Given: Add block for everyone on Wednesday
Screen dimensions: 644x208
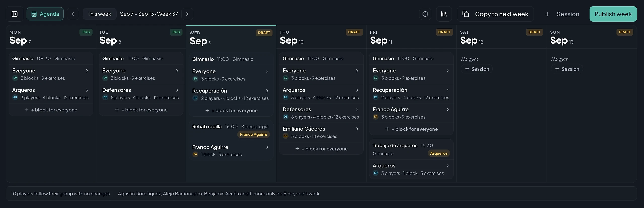Looking at the screenshot, I should 231,110.
